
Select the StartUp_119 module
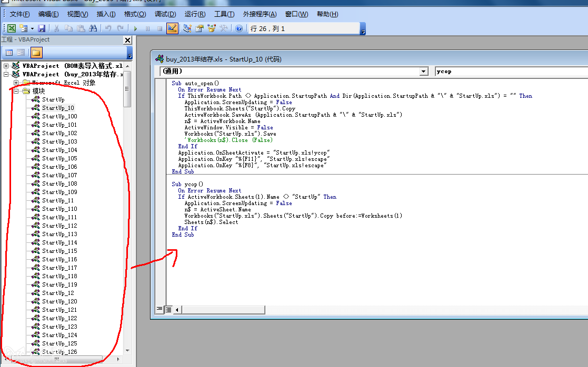[59, 284]
